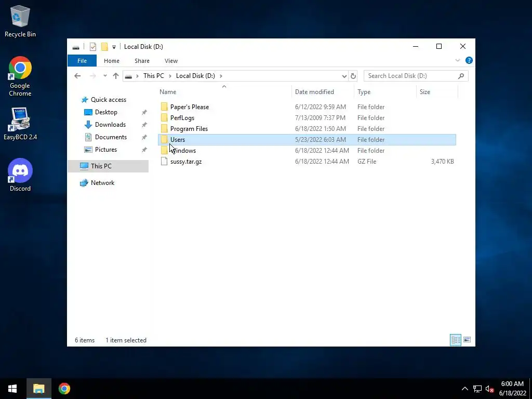
Task: Select the Paper's Please folder
Action: [x=307, y=107]
